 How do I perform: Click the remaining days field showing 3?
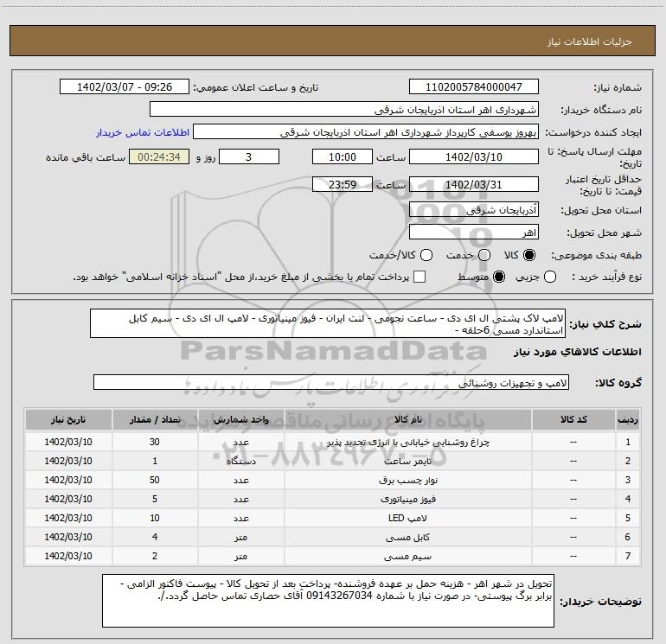click(x=249, y=156)
